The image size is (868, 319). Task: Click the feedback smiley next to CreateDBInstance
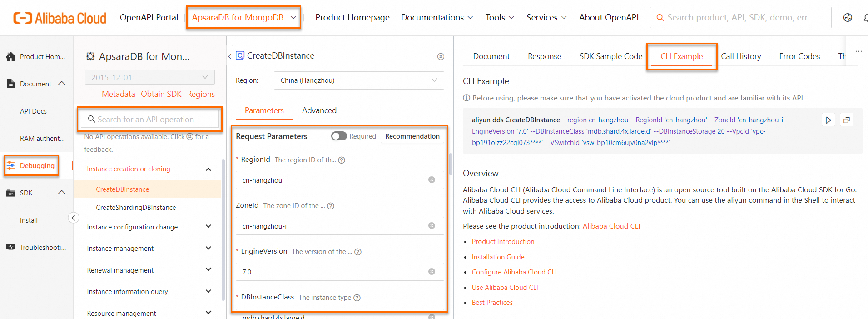[x=441, y=56]
